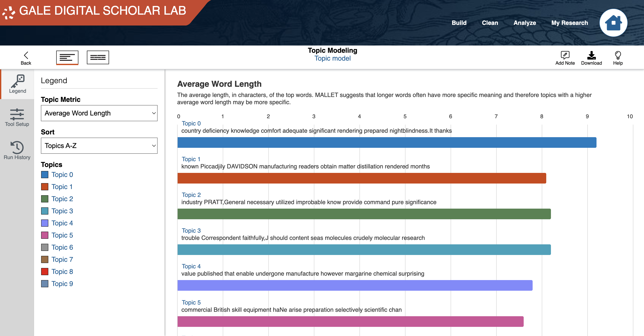This screenshot has height=336, width=644.
Task: Open Help via the lightbulb icon
Action: [618, 57]
